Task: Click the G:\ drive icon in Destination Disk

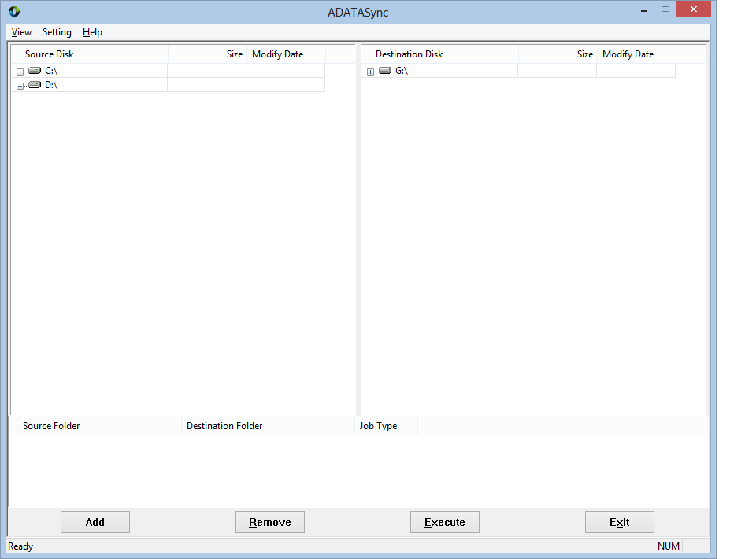Action: coord(385,70)
